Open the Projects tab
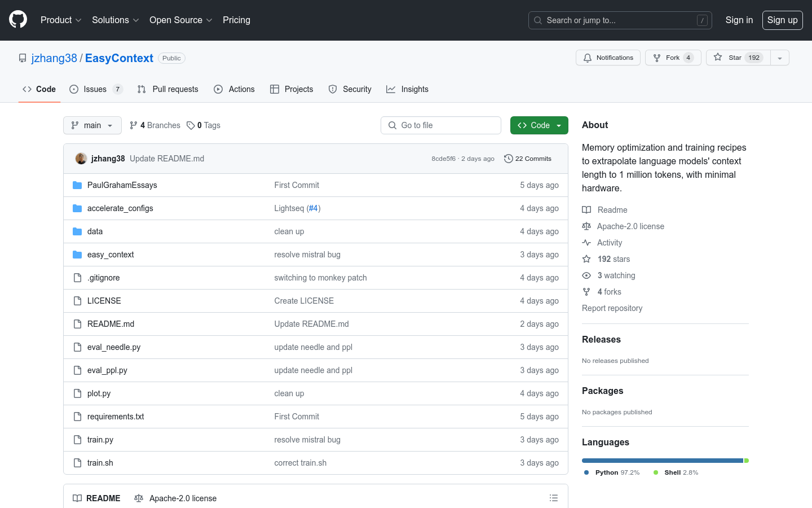 (x=292, y=89)
